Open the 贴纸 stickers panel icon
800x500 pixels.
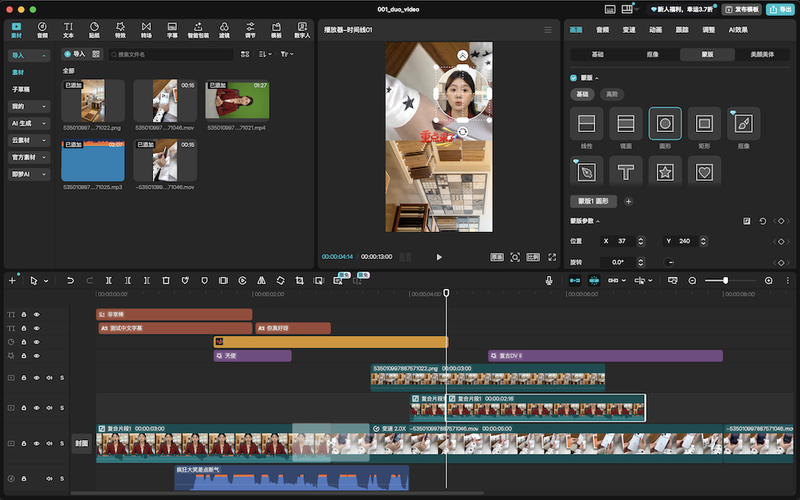point(94,28)
